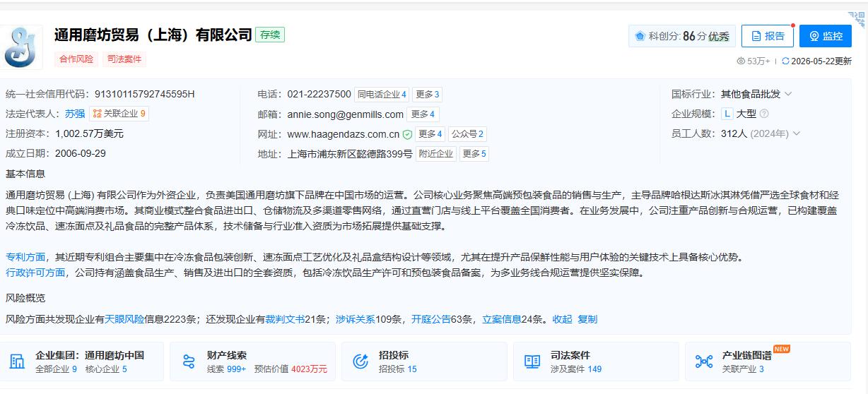Open 涉及案件 149 count
This screenshot has height=394, width=868.
[576, 369]
